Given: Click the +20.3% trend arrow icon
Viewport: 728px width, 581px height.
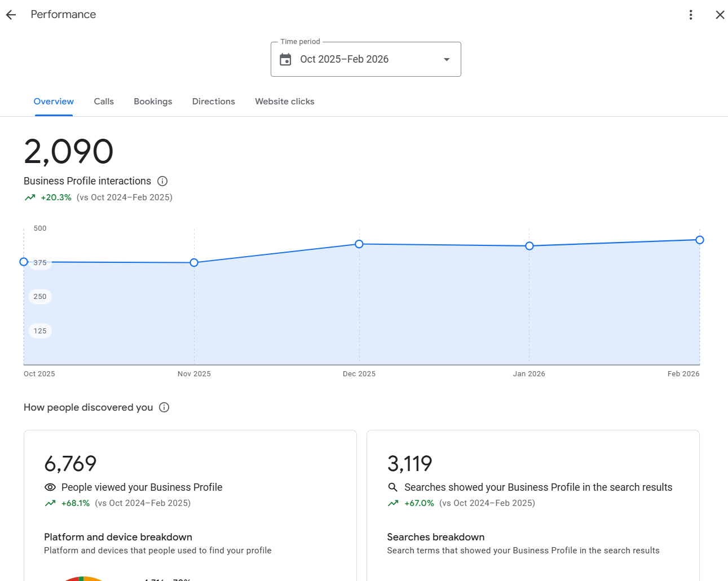Looking at the screenshot, I should [30, 197].
